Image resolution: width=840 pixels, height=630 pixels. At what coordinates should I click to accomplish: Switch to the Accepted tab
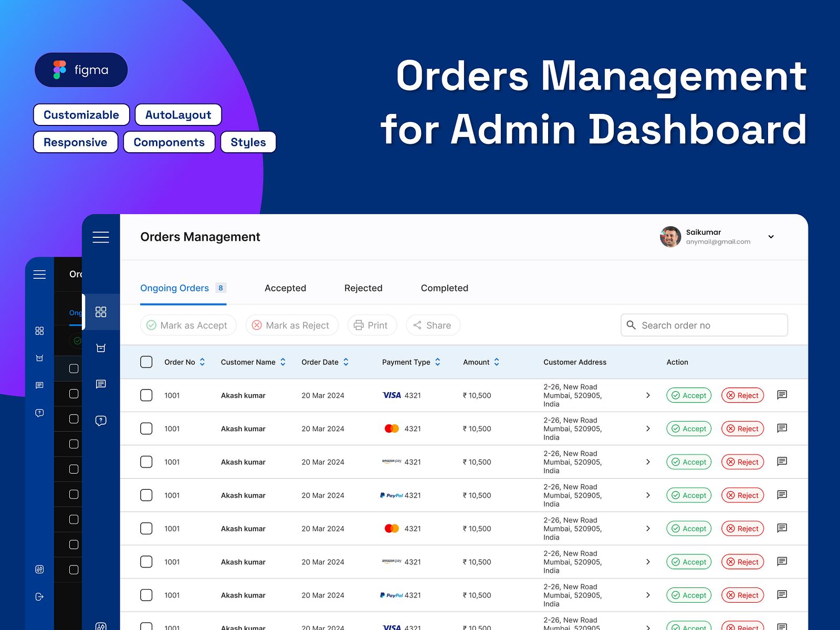point(285,288)
